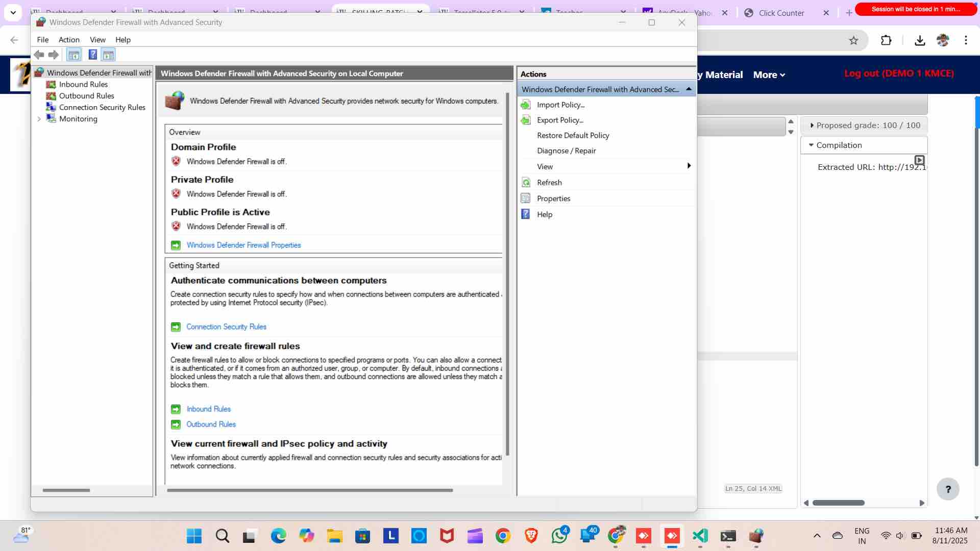980x551 pixels.
Task: Click Refresh in the Actions pane
Action: (549, 183)
